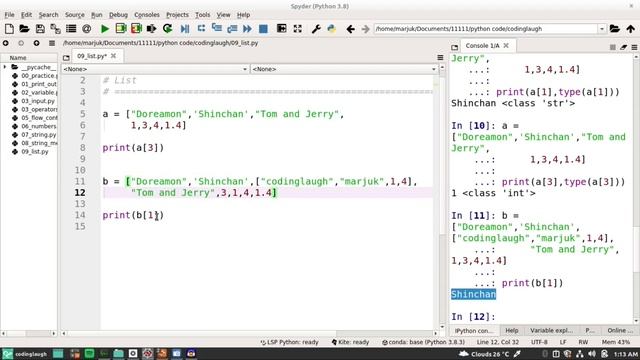Open the Tools menu
The height and width of the screenshot is (360, 640).
(x=203, y=15)
